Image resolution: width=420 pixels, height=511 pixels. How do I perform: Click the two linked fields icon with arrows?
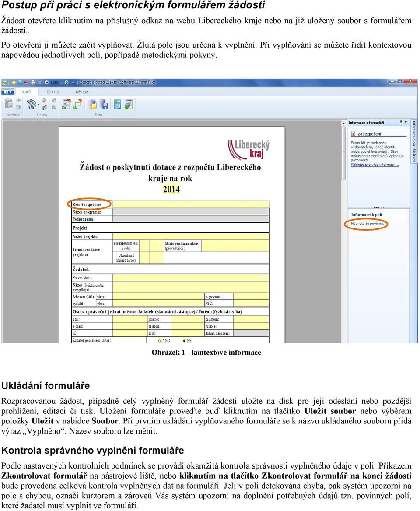(78, 104)
